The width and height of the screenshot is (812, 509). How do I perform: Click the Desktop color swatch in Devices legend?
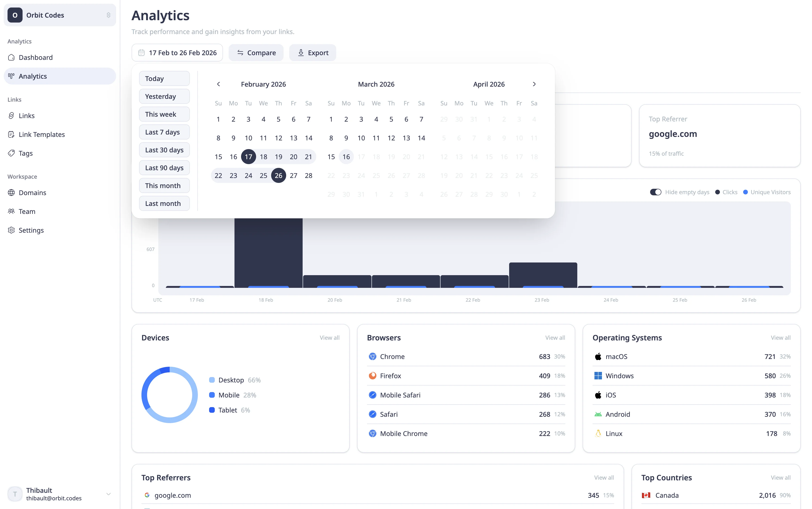212,380
